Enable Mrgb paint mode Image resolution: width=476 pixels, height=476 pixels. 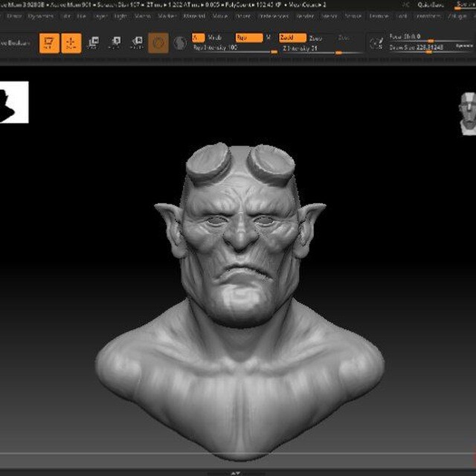tap(215, 38)
